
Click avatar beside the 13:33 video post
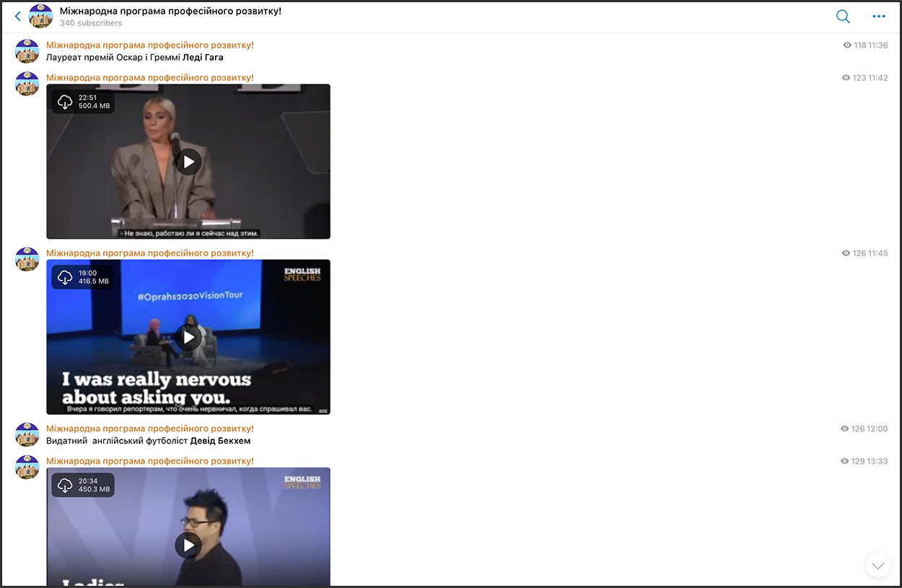pos(27,467)
